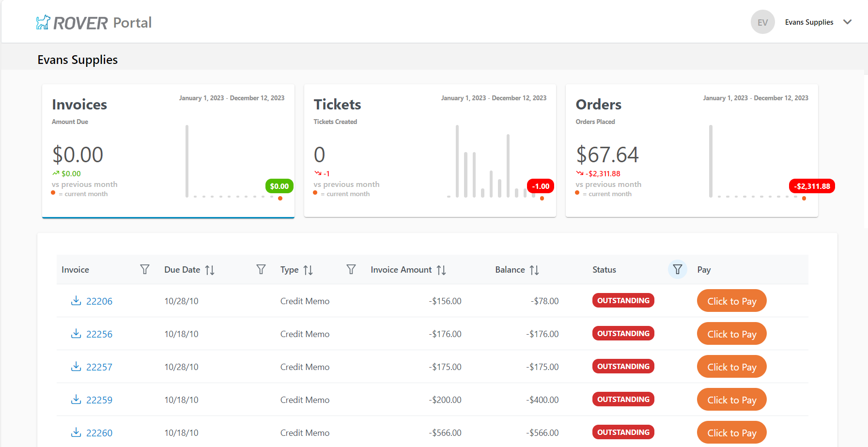
Task: Open the highlighted Status filter icon
Action: 677,269
